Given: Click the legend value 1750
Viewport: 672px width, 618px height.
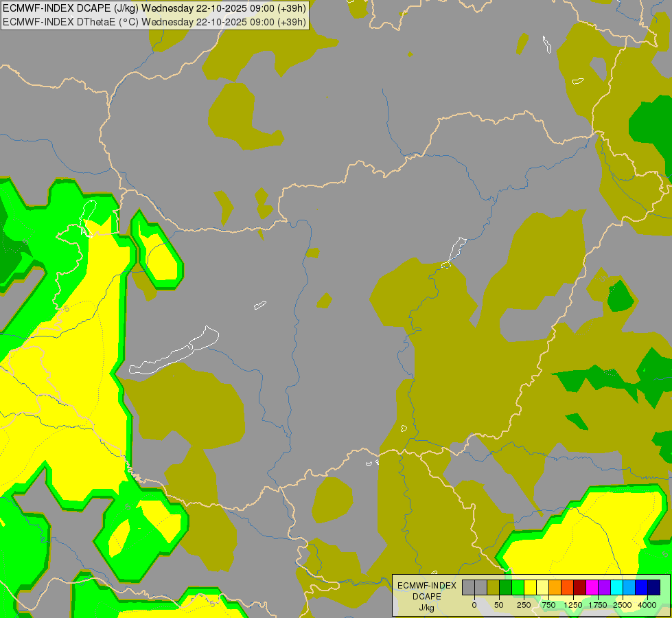Looking at the screenshot, I should tap(598, 605).
